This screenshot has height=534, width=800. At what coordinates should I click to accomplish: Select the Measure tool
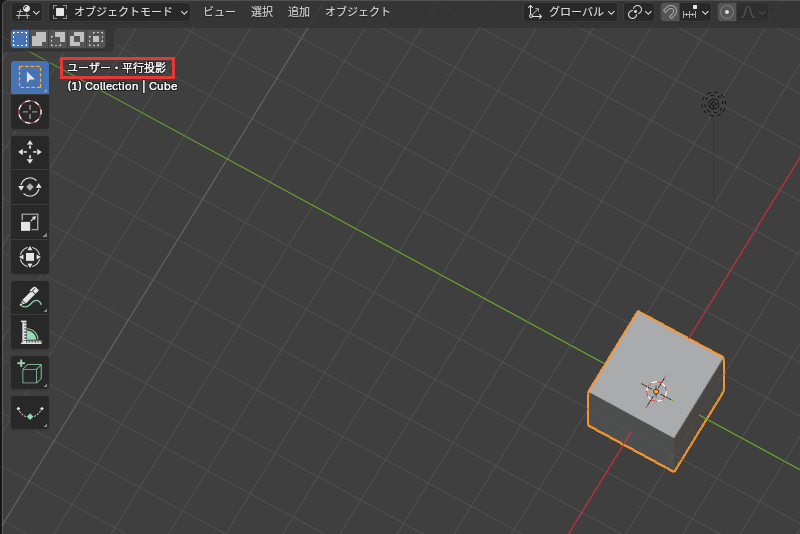pos(30,332)
